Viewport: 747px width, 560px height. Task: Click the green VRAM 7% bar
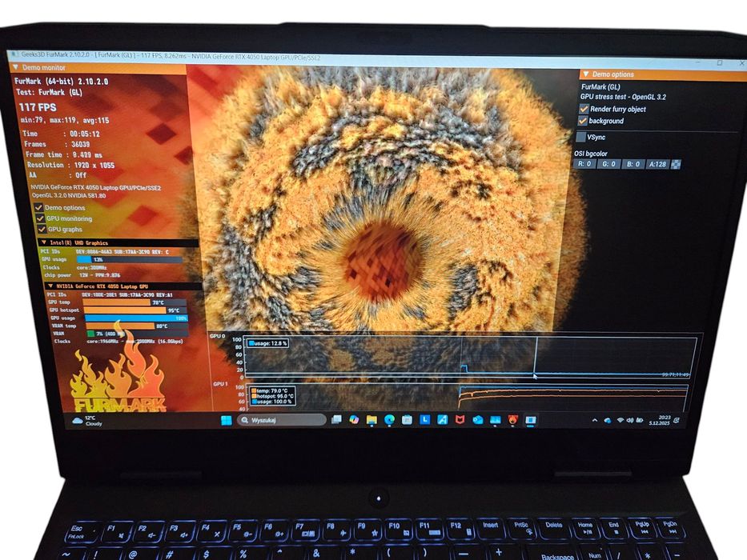(137, 334)
